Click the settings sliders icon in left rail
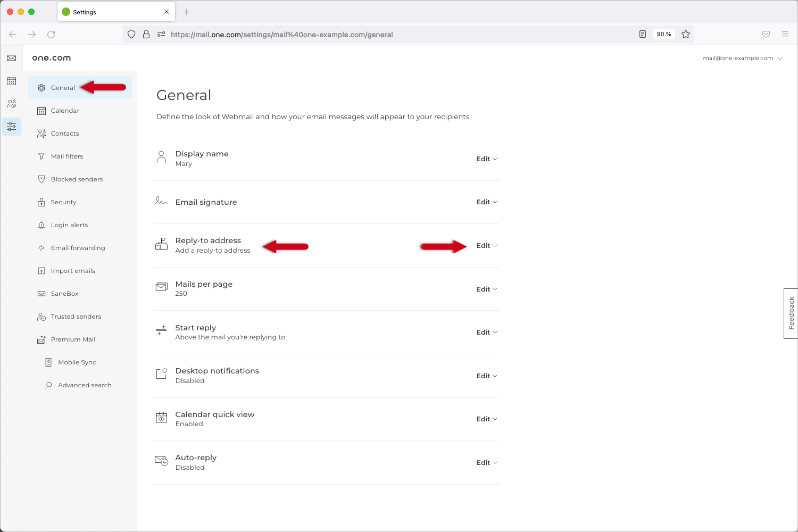This screenshot has height=532, width=798. (11, 127)
